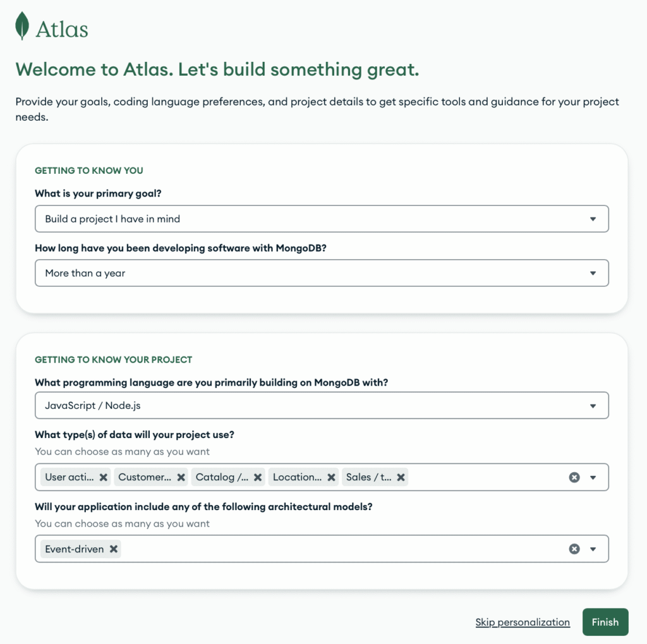Click the Finish button
The height and width of the screenshot is (644, 647).
605,622
